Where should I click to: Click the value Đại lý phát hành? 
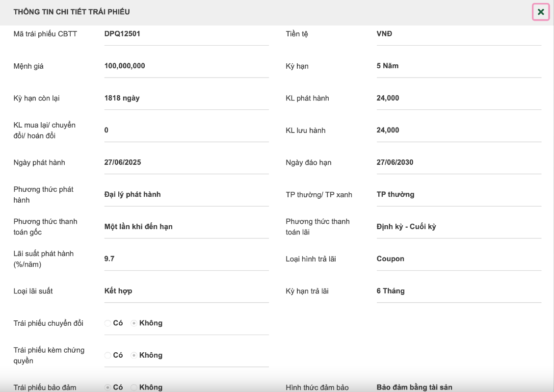(x=132, y=195)
